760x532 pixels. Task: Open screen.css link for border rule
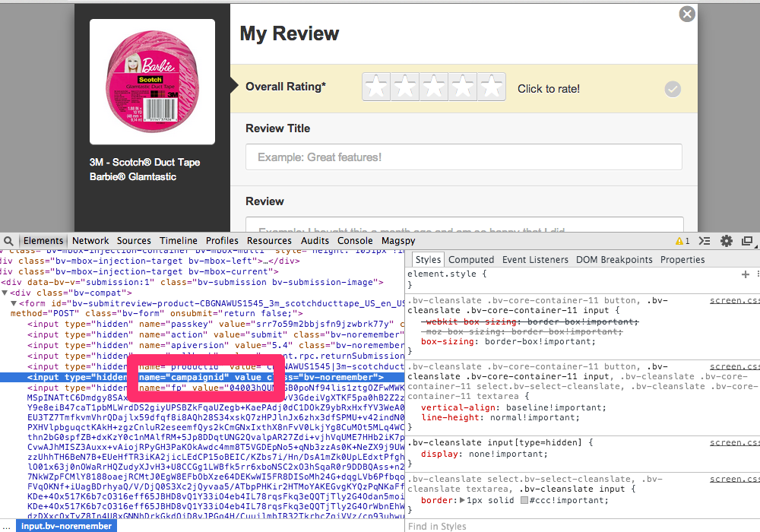click(734, 480)
